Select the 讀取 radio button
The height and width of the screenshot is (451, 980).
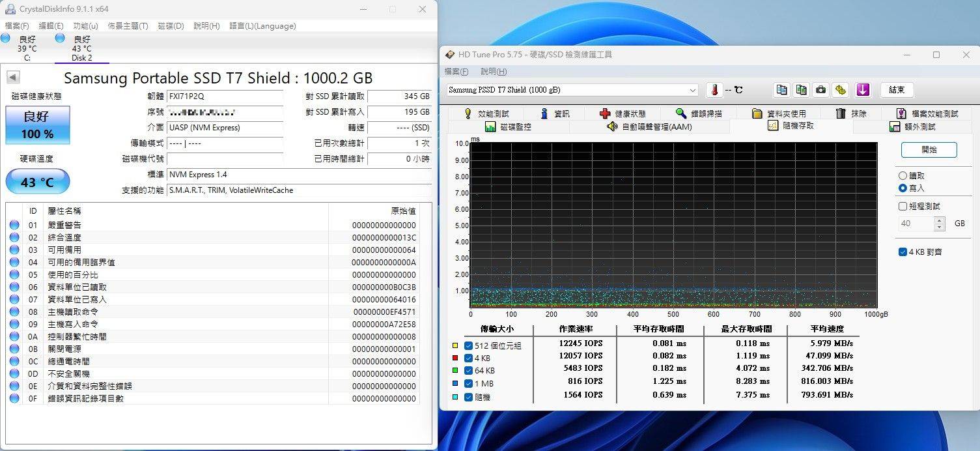[903, 175]
